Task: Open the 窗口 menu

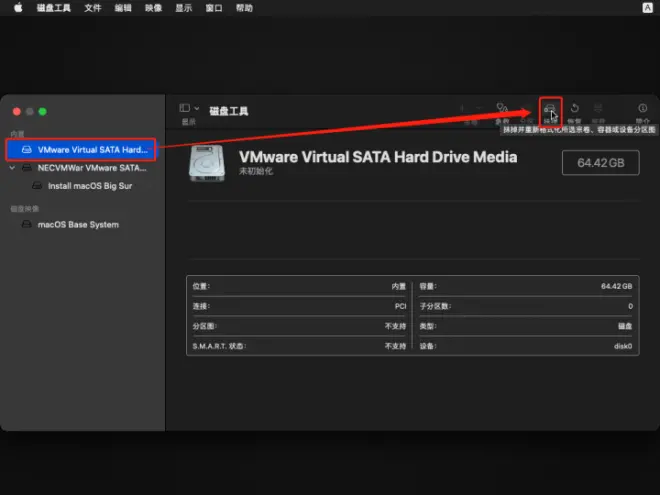Action: tap(214, 8)
